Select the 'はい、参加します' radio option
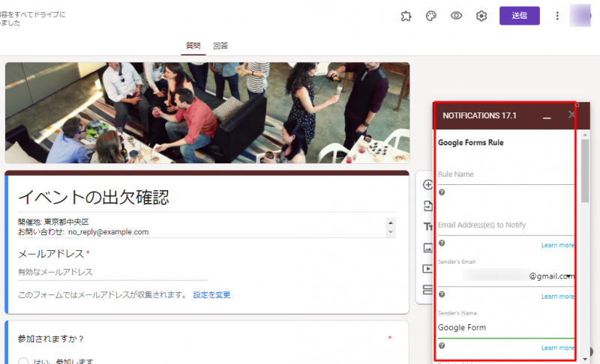The width and height of the screenshot is (600, 364). click(23, 361)
